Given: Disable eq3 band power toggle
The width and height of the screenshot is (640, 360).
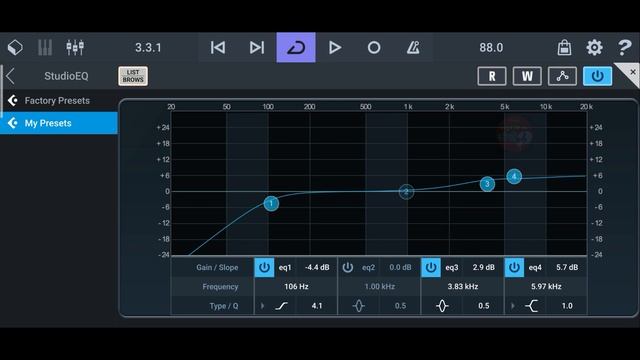Looking at the screenshot, I should coord(431,267).
